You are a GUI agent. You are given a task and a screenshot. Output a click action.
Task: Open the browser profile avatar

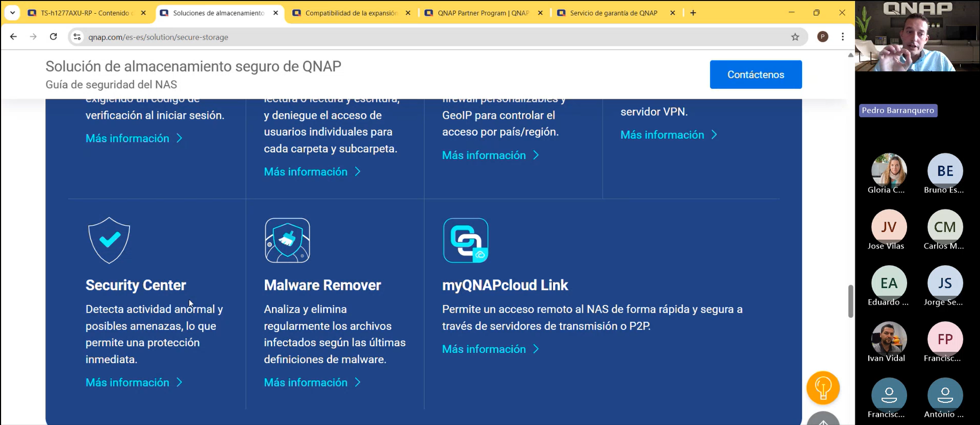click(822, 37)
